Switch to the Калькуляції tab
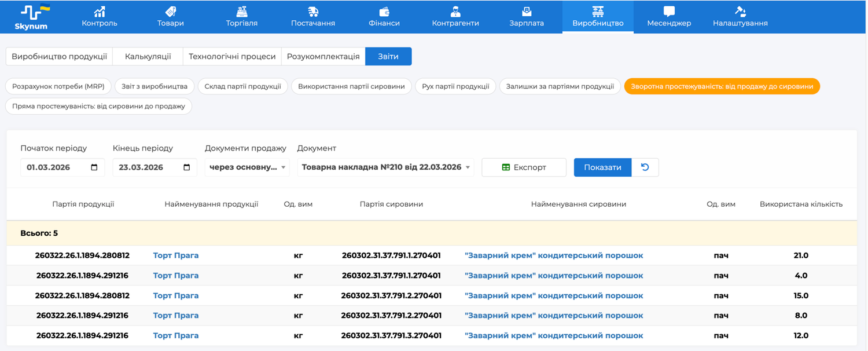The height and width of the screenshot is (351, 868). (148, 57)
